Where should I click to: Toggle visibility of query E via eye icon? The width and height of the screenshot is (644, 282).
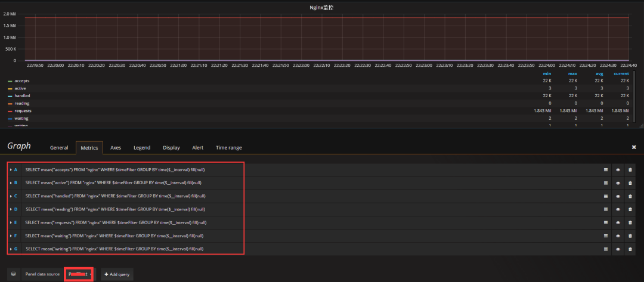pos(618,222)
